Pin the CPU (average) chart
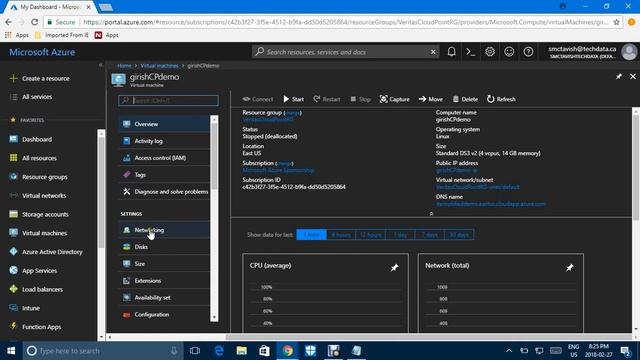 (394, 268)
